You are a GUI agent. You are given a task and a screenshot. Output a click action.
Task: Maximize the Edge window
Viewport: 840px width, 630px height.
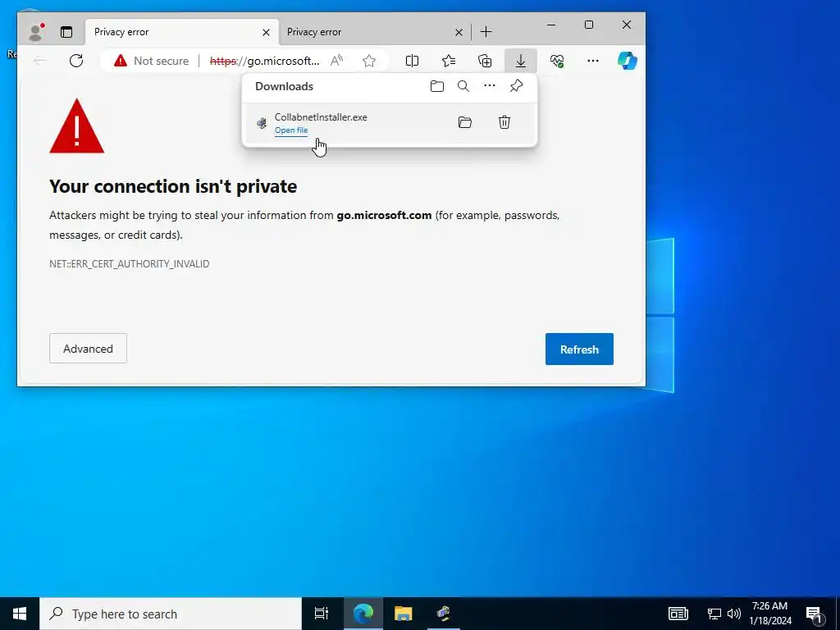589,25
